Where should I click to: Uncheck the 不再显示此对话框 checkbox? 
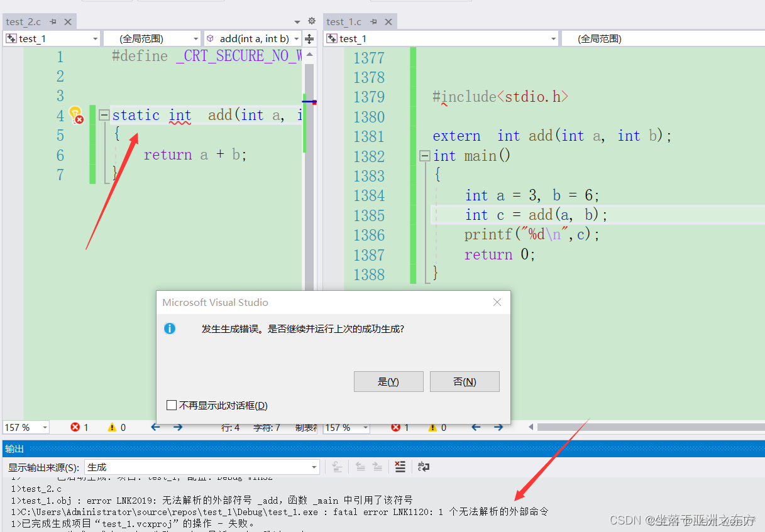tap(172, 405)
